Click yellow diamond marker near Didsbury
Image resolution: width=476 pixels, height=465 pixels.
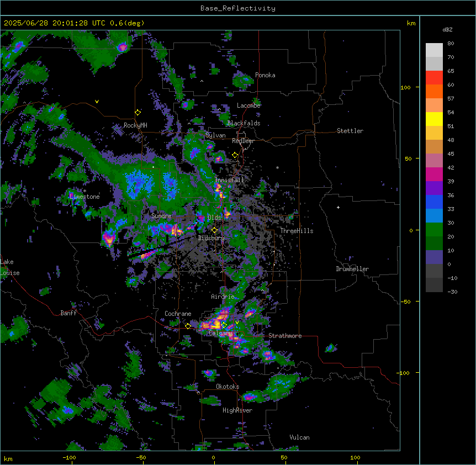pos(215,230)
